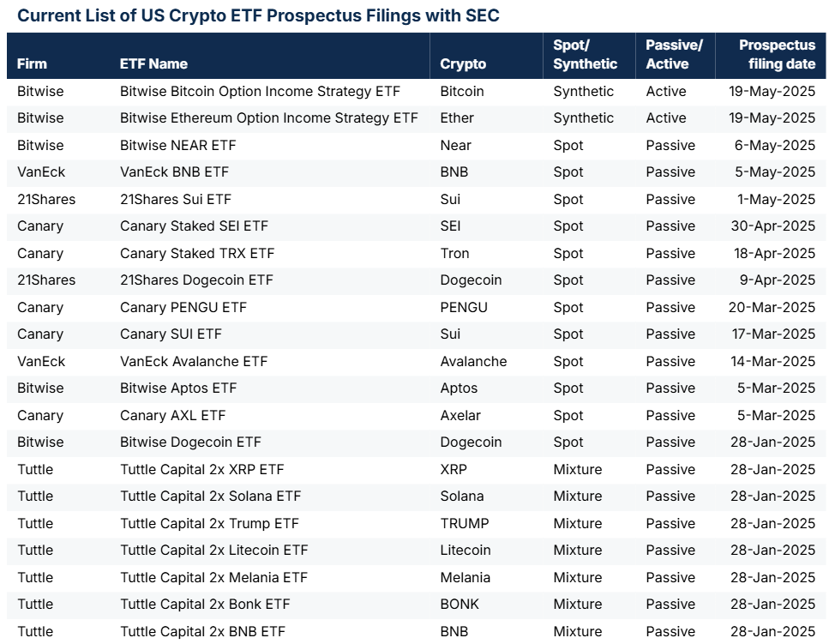Screen dimensions: 829x644
Task: Select Tuttle Capital 2x Bonk ETF
Action: click(205, 604)
